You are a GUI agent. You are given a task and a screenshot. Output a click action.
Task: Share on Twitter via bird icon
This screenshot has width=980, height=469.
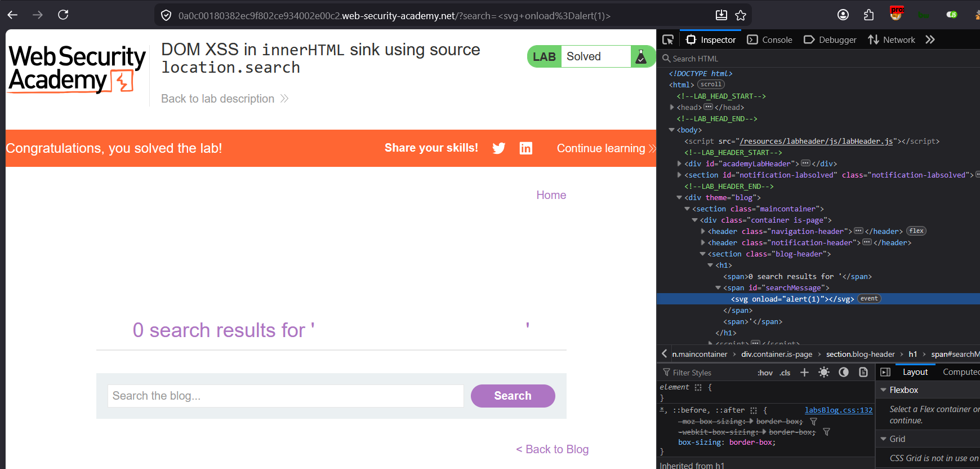[x=499, y=148]
